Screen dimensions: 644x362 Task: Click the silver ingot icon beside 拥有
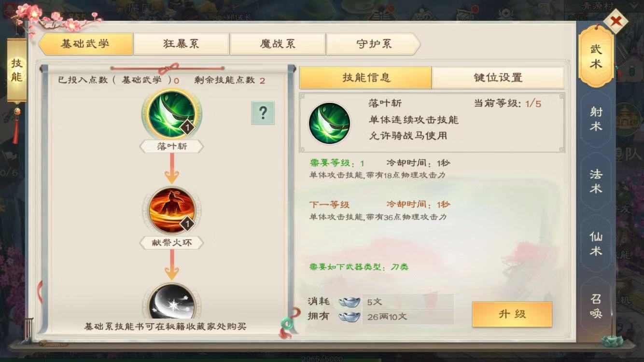349,317
